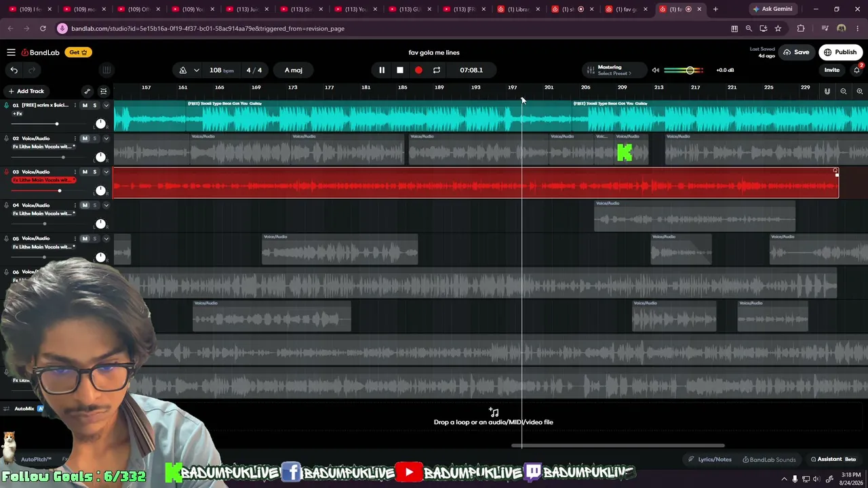Screen dimensions: 868x488
Task: Open the Assistant Beta panel
Action: pos(833,459)
